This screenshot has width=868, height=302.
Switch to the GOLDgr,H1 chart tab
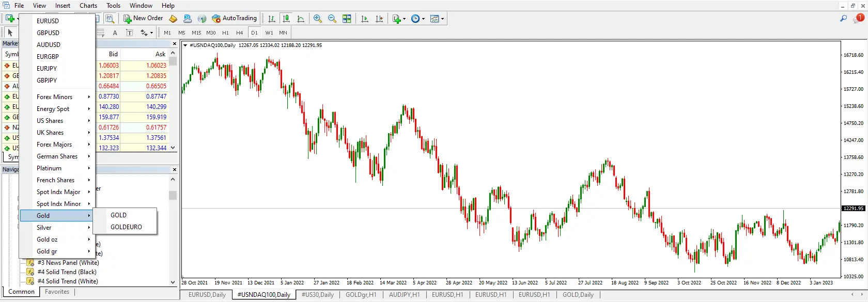[361, 295]
